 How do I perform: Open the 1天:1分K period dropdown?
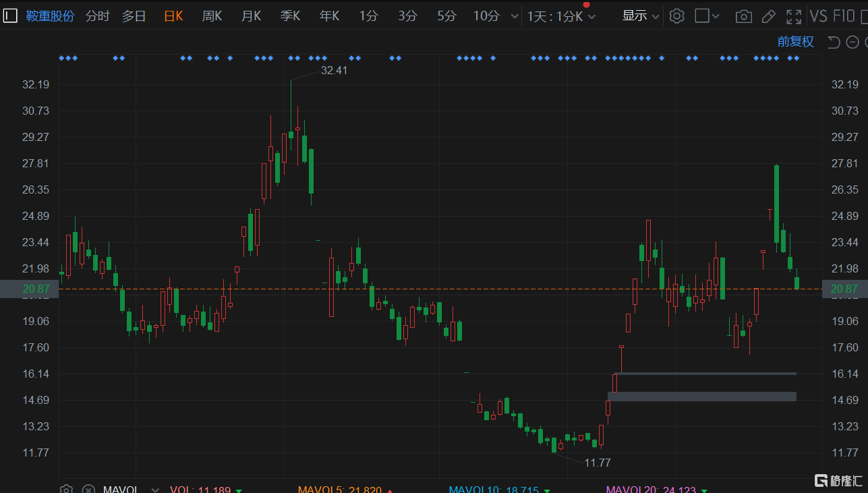tap(561, 16)
